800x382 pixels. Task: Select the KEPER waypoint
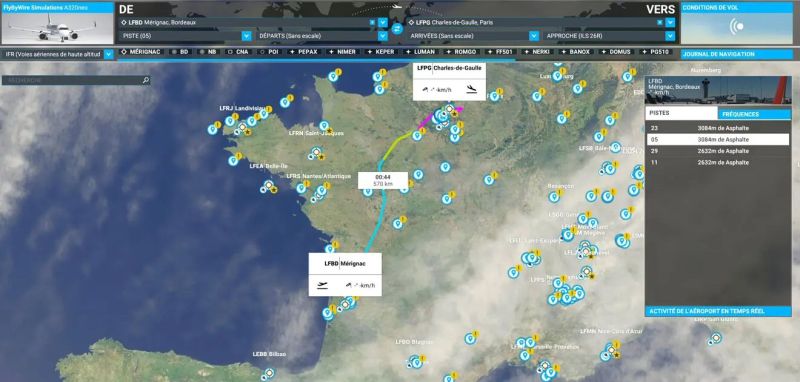pyautogui.click(x=381, y=52)
